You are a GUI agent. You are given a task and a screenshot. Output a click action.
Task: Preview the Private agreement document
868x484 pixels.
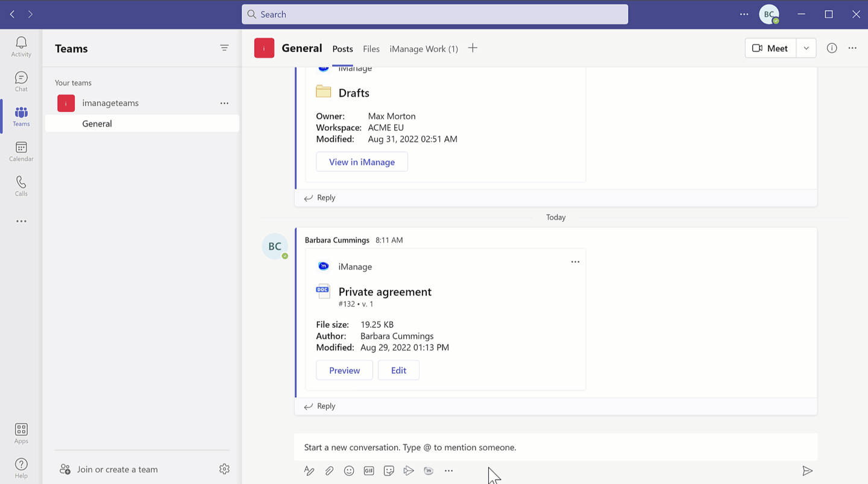344,369
